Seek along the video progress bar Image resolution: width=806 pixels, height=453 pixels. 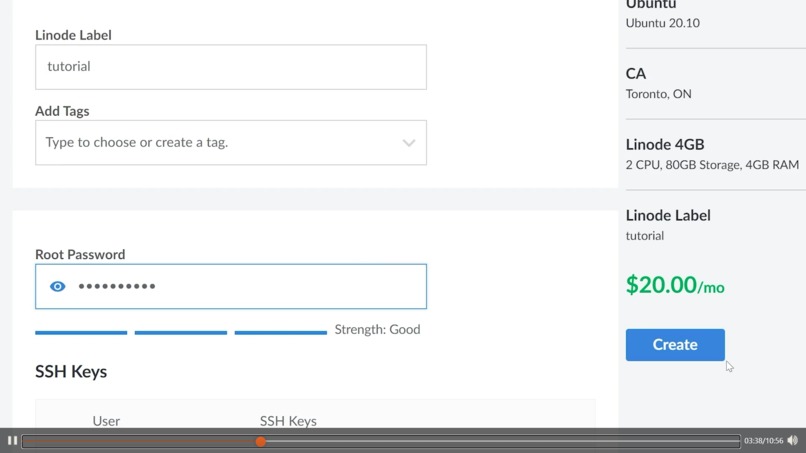point(381,441)
